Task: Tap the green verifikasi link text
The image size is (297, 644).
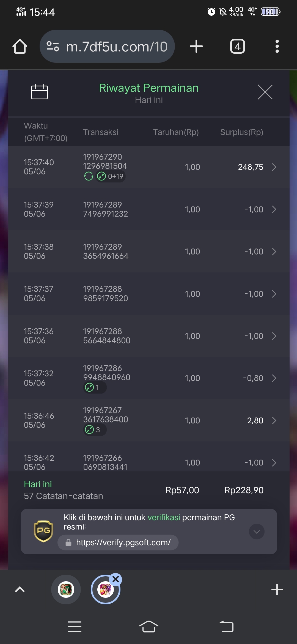Action: coord(164,517)
